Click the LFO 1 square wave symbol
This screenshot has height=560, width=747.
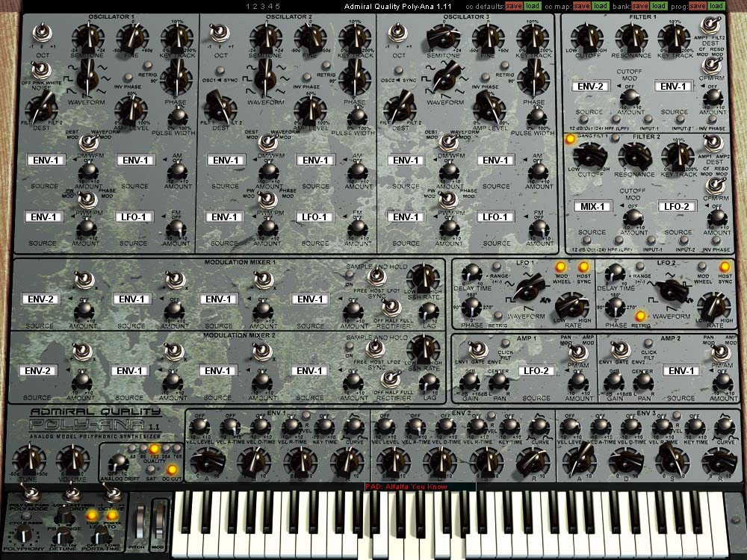tap(510, 301)
